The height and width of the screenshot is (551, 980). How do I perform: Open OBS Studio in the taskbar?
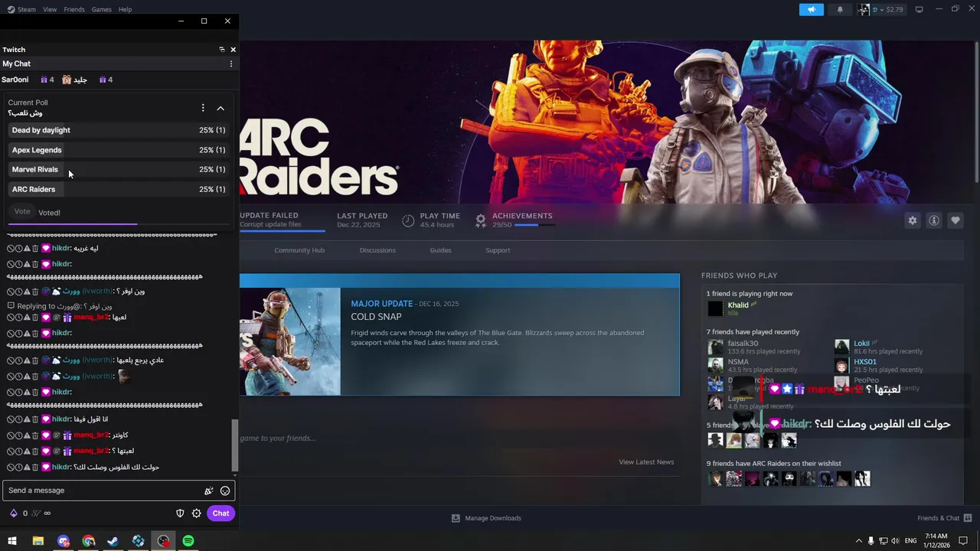(163, 541)
